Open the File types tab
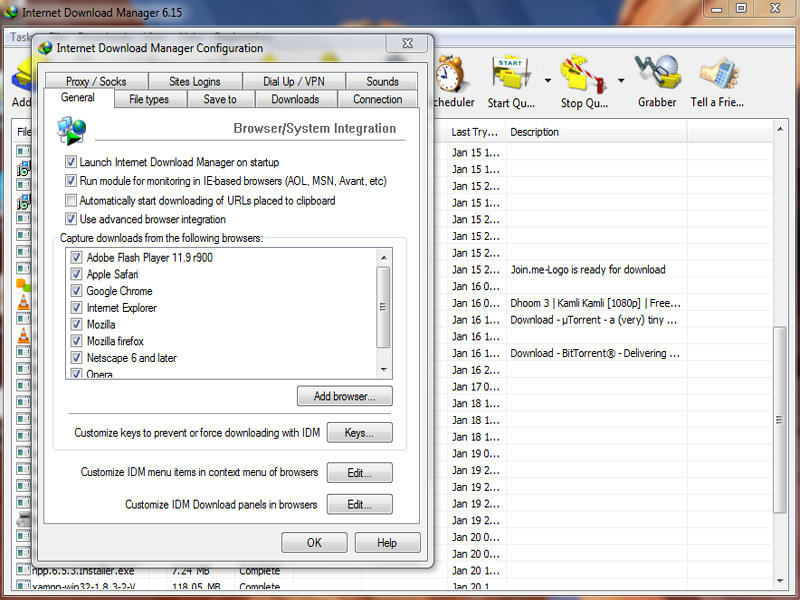The image size is (800, 600). click(x=149, y=99)
